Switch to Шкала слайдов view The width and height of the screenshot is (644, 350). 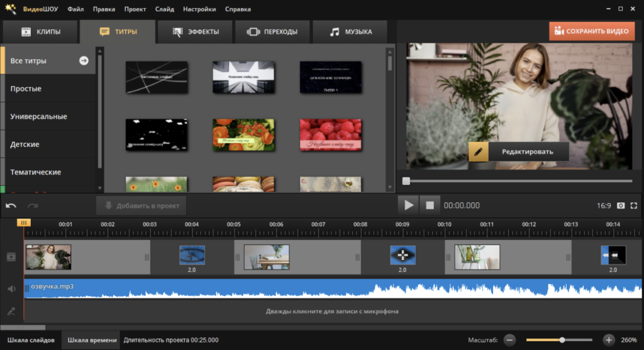point(31,340)
